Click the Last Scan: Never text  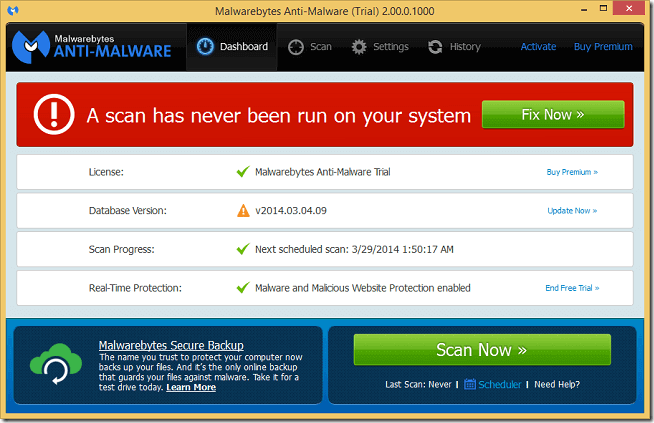pos(418,384)
